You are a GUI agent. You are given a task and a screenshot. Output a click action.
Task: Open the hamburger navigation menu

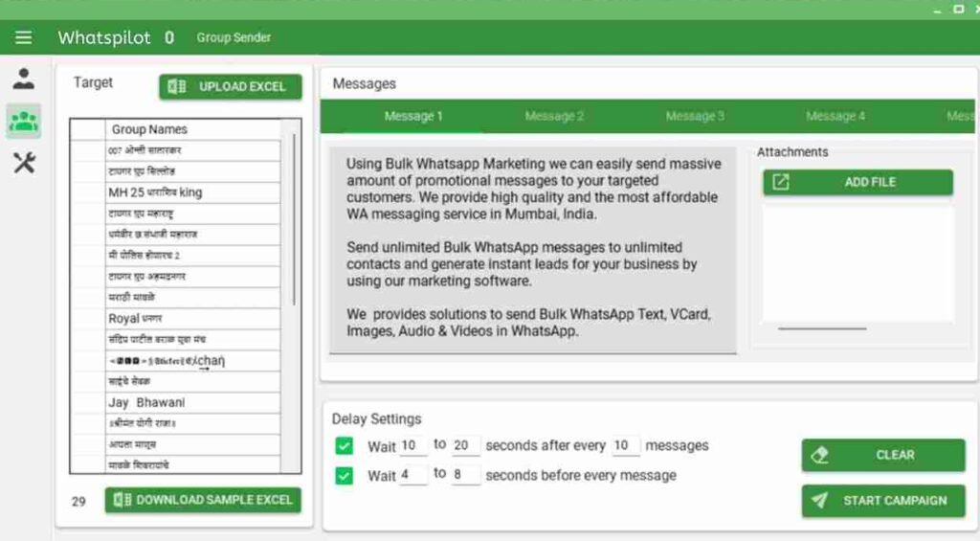(24, 37)
